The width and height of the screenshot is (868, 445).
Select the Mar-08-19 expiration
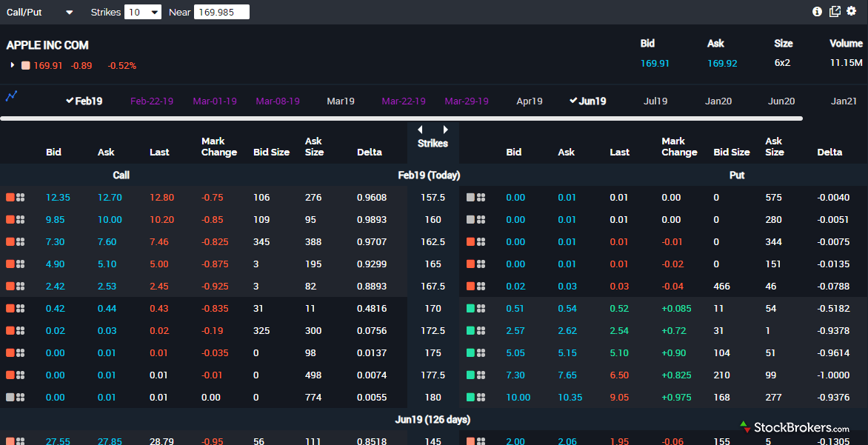coord(278,101)
